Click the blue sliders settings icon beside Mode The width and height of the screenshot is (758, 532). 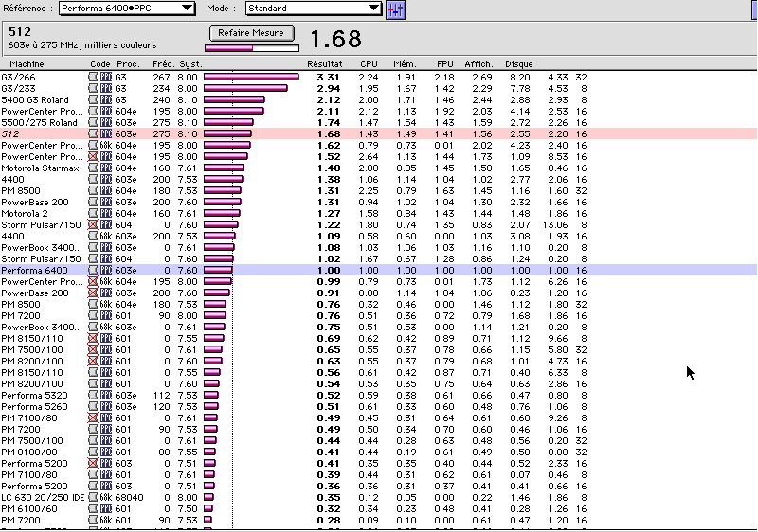click(x=395, y=9)
